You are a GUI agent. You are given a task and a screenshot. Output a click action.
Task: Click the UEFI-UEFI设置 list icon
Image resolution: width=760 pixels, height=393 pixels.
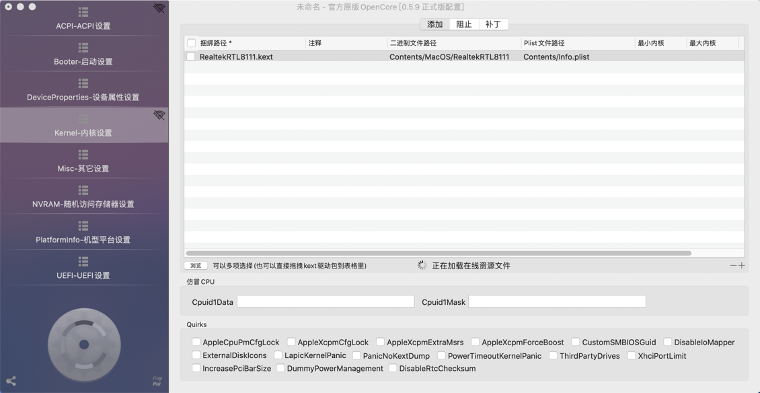[83, 261]
